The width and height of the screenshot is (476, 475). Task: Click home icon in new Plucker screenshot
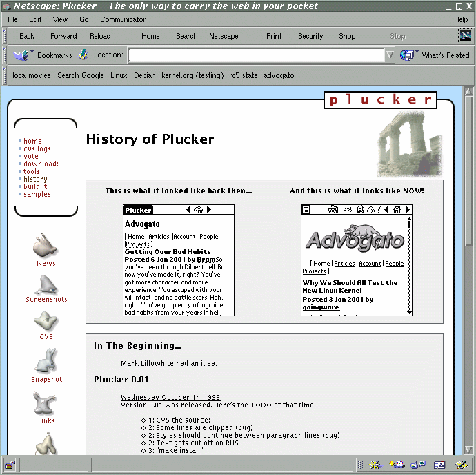pyautogui.click(x=397, y=209)
